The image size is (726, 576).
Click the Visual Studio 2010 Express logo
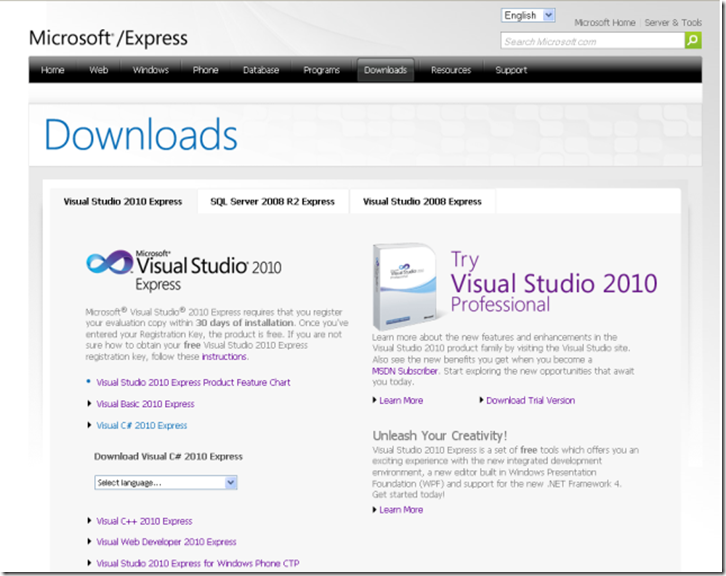[184, 269]
